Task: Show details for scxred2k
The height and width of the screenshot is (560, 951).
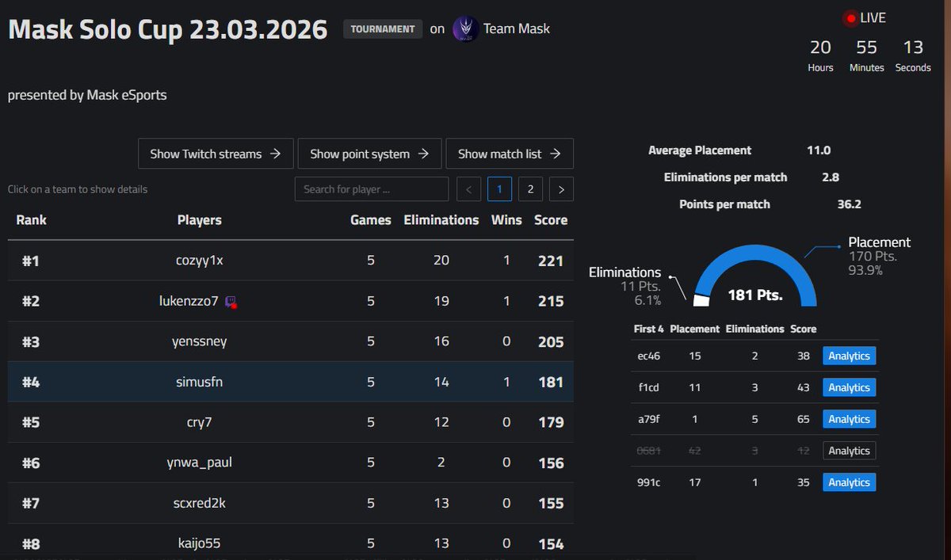Action: point(291,503)
